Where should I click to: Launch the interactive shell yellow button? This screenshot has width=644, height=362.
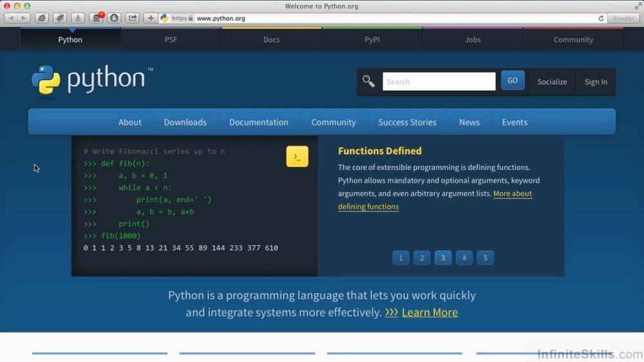pos(297,157)
